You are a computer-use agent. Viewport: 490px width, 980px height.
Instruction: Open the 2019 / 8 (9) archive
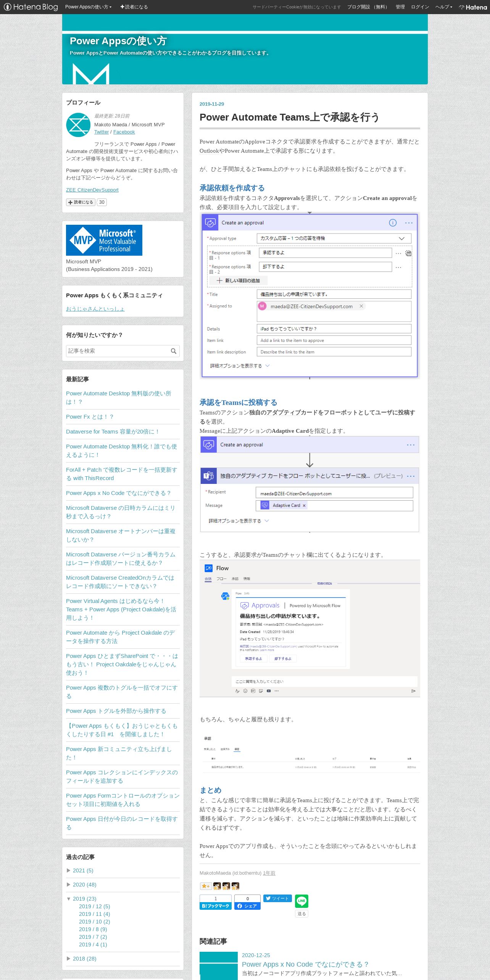click(x=93, y=929)
